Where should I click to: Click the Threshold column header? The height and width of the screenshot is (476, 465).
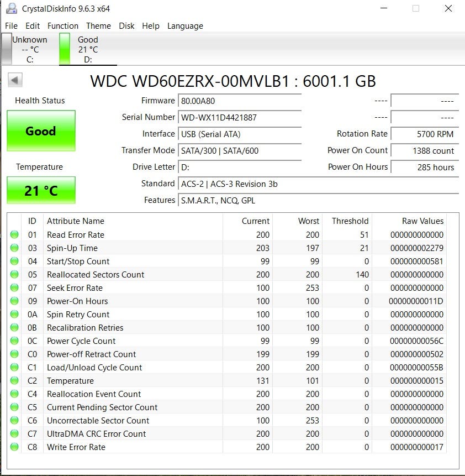click(347, 221)
